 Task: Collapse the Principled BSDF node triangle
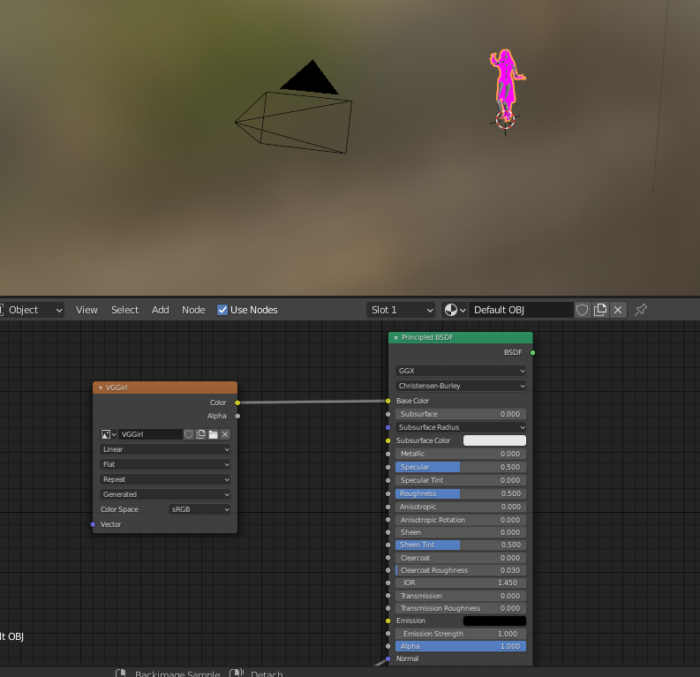(x=396, y=338)
